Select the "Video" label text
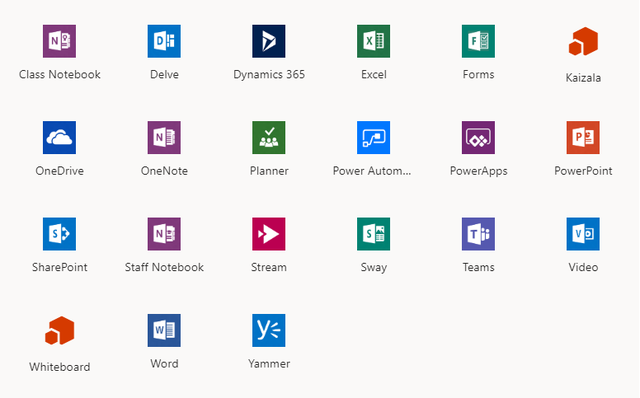The image size is (640, 398). pos(583,267)
